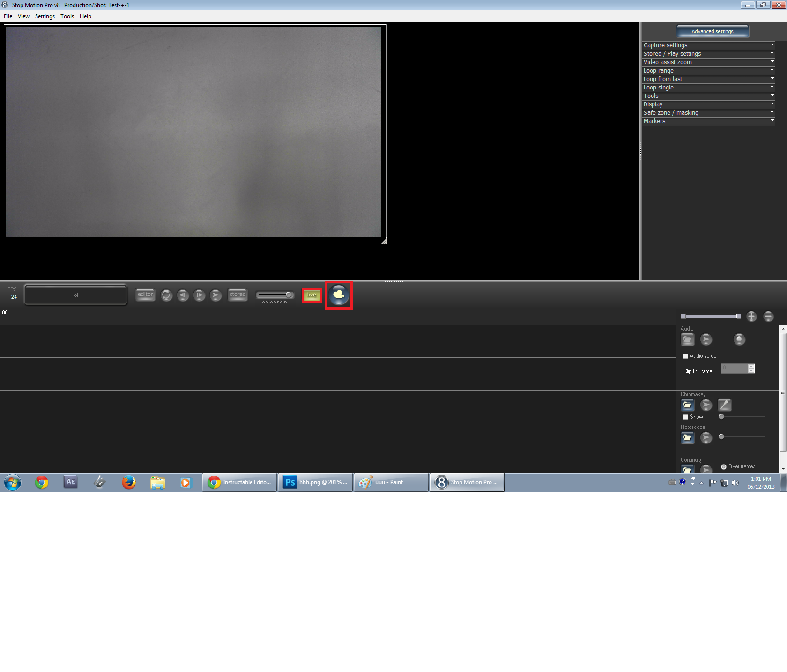Open the Tools menu
This screenshot has width=787, height=672.
(67, 16)
